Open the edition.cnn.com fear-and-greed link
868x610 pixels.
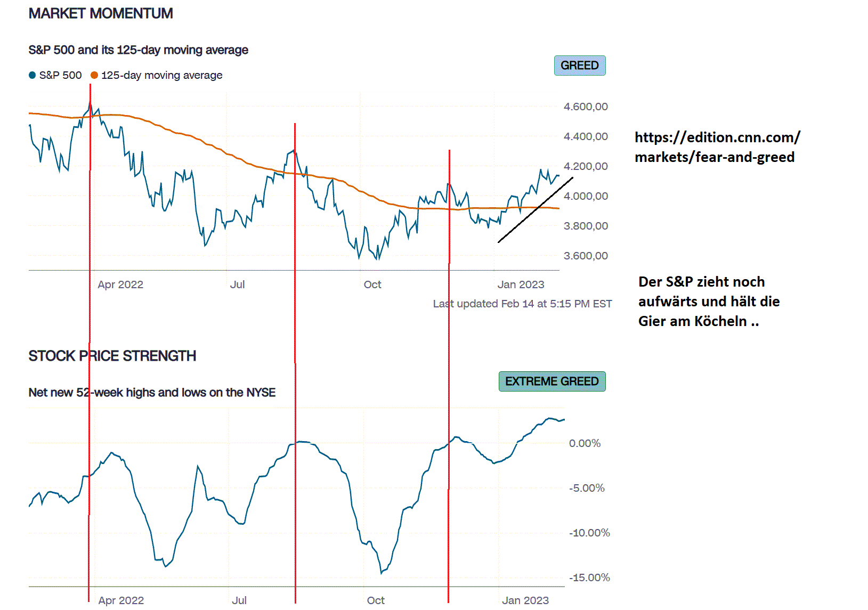(717, 147)
